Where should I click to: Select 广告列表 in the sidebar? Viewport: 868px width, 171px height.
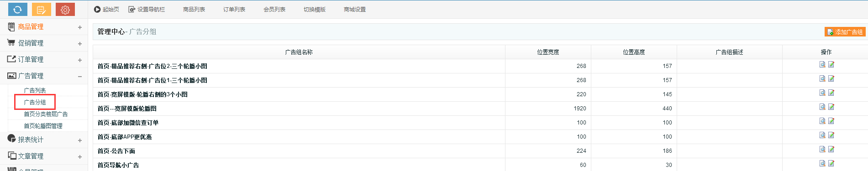point(35,90)
